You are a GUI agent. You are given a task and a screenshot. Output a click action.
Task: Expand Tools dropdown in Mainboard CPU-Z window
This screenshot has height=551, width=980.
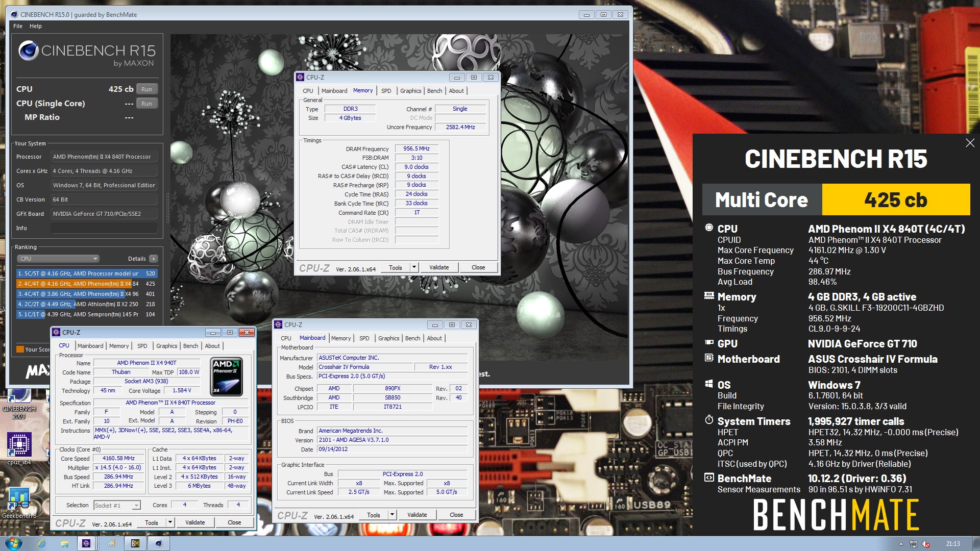tap(392, 515)
